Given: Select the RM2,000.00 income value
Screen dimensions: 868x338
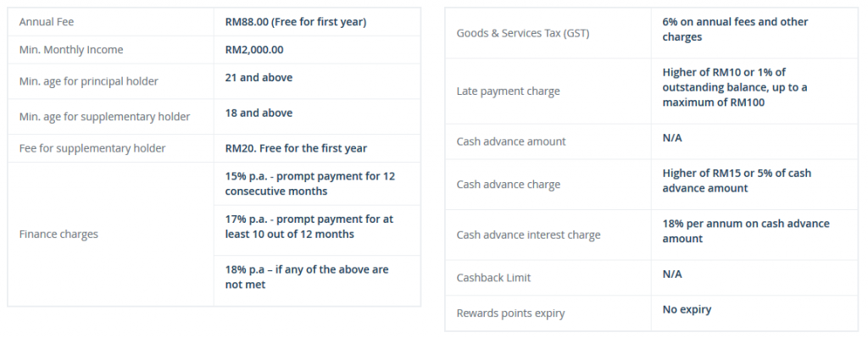Looking at the screenshot, I should (254, 50).
